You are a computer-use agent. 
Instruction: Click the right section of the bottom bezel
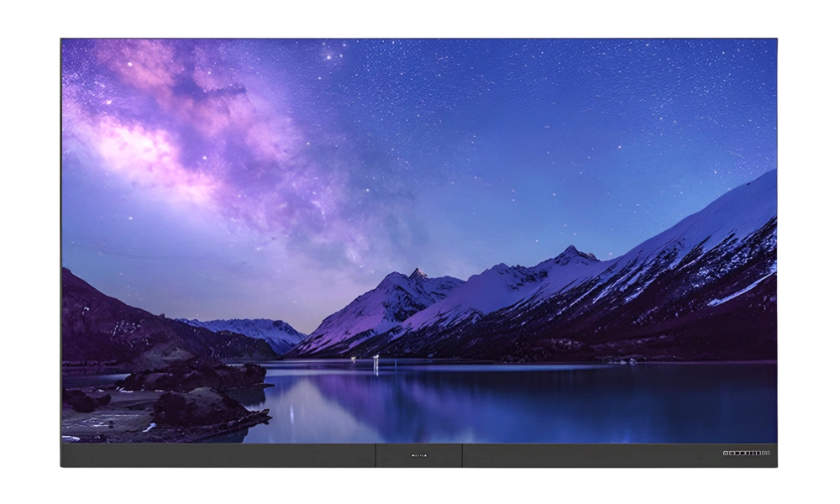click(619, 455)
